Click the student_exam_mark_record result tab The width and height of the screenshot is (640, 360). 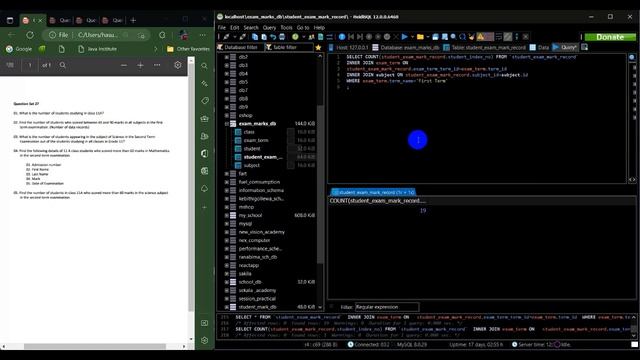click(x=373, y=192)
